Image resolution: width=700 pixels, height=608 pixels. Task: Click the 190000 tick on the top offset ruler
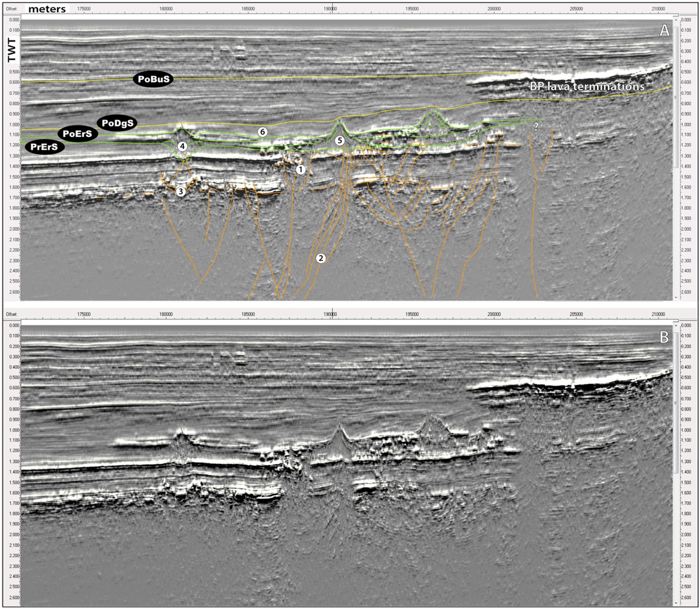tap(330, 9)
